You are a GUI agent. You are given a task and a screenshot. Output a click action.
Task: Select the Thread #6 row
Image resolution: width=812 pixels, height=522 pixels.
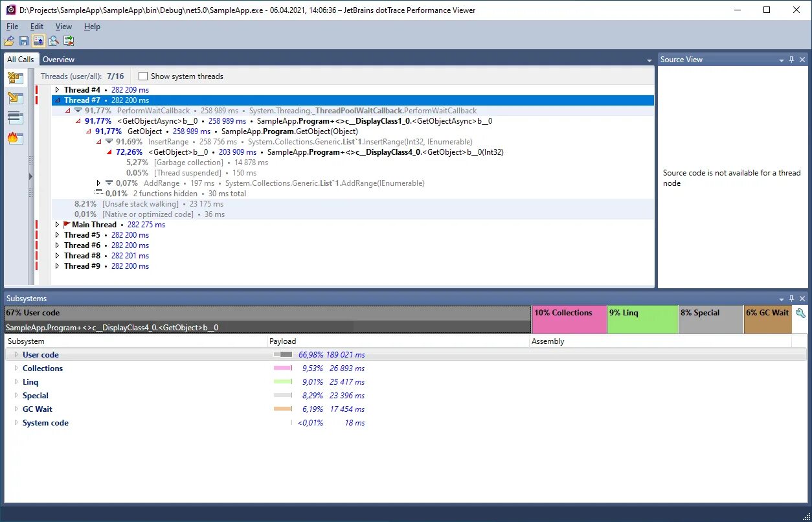pyautogui.click(x=352, y=245)
